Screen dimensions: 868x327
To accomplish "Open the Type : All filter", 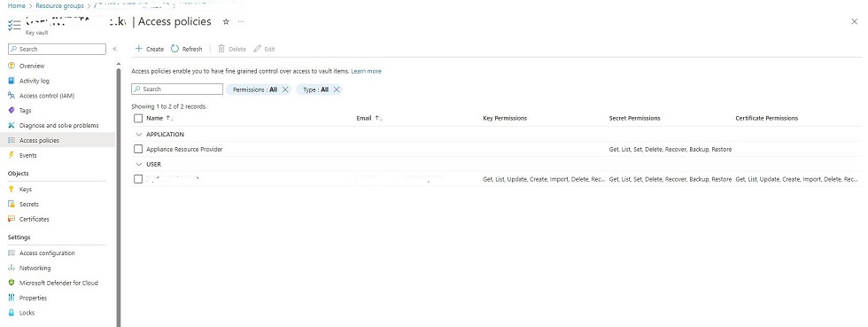I will pos(315,90).
